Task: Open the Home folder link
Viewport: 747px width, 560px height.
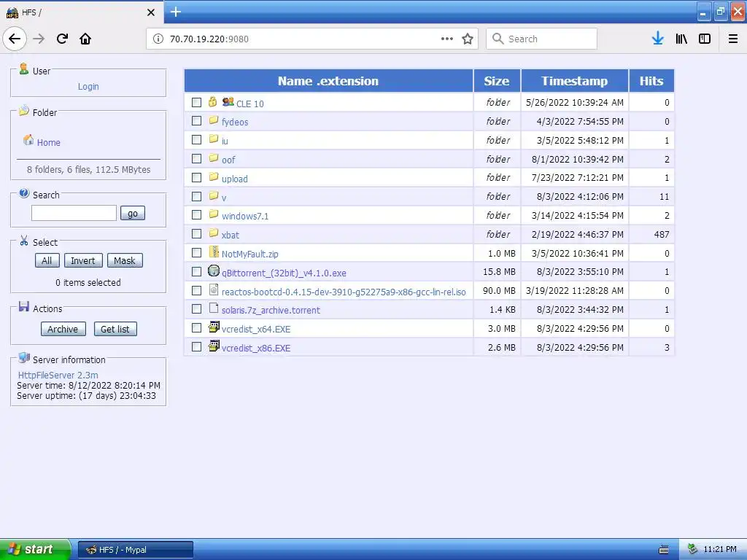Action: (49, 142)
